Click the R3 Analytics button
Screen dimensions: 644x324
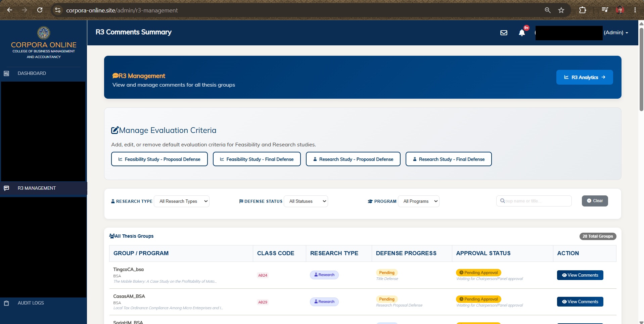(x=585, y=77)
